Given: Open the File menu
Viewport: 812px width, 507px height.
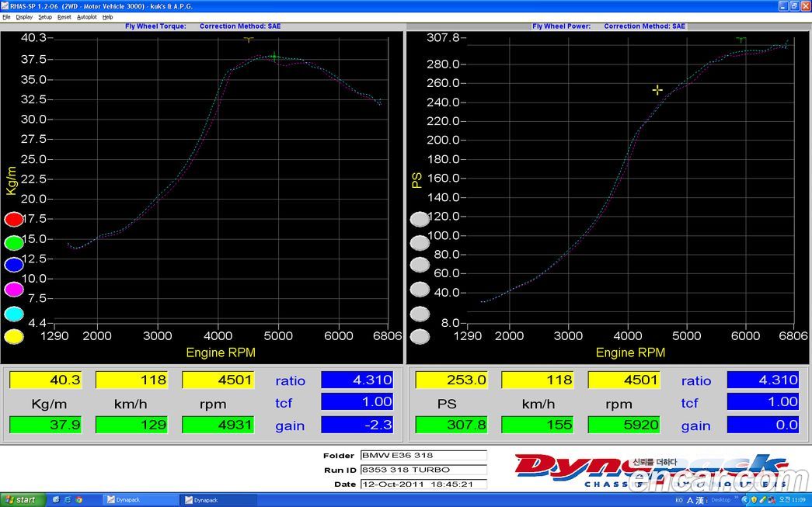Looking at the screenshot, I should pos(6,16).
